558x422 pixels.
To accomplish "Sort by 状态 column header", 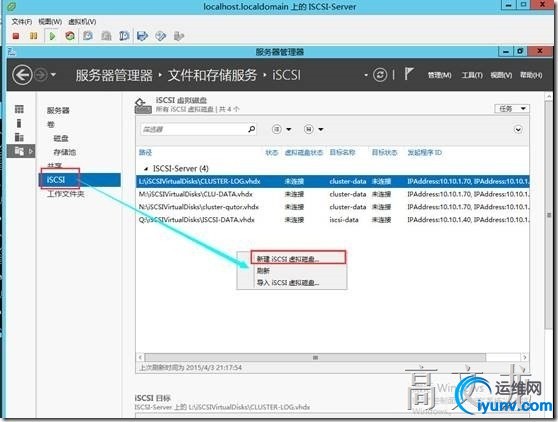I will point(272,153).
